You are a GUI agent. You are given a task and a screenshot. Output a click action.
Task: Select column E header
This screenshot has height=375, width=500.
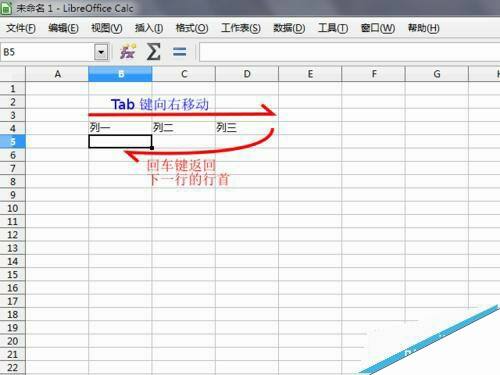310,74
